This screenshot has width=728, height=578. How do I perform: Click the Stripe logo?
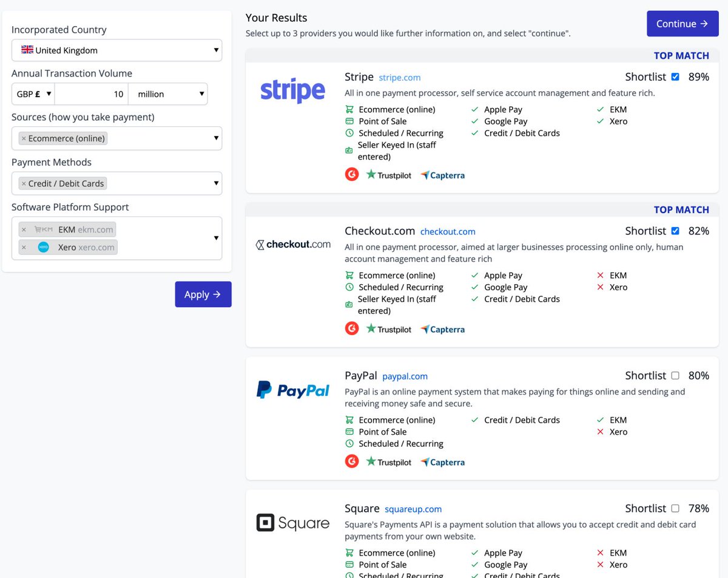pyautogui.click(x=292, y=91)
